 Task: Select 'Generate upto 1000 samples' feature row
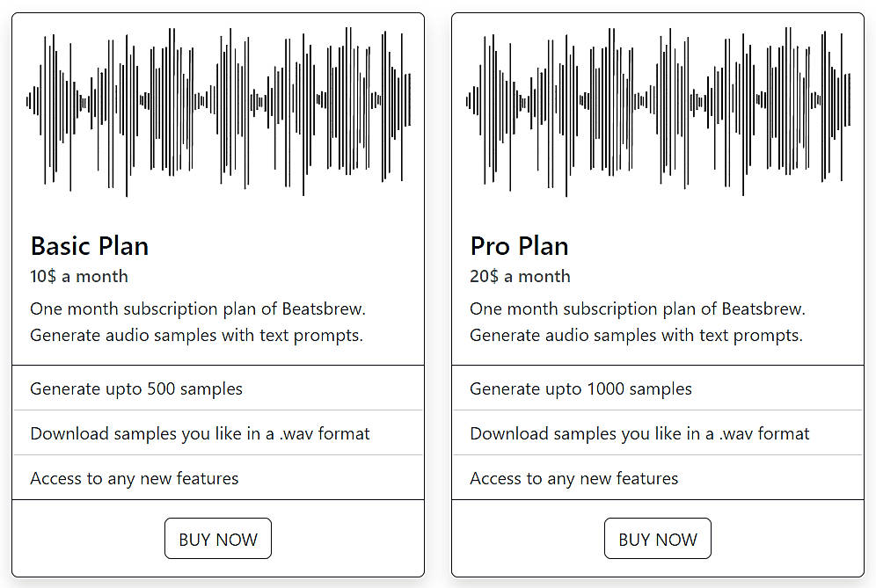click(x=580, y=388)
